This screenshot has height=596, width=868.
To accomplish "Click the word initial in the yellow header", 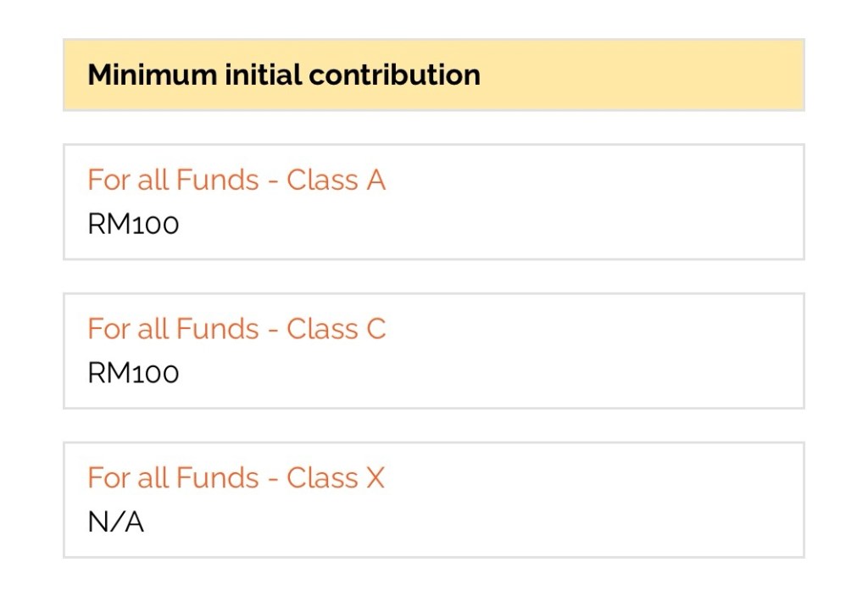I will pos(263,75).
